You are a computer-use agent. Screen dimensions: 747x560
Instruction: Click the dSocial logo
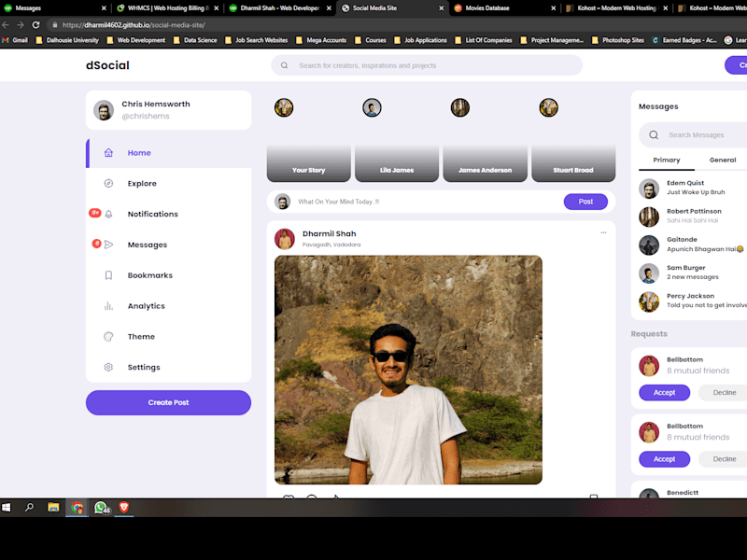pyautogui.click(x=107, y=65)
